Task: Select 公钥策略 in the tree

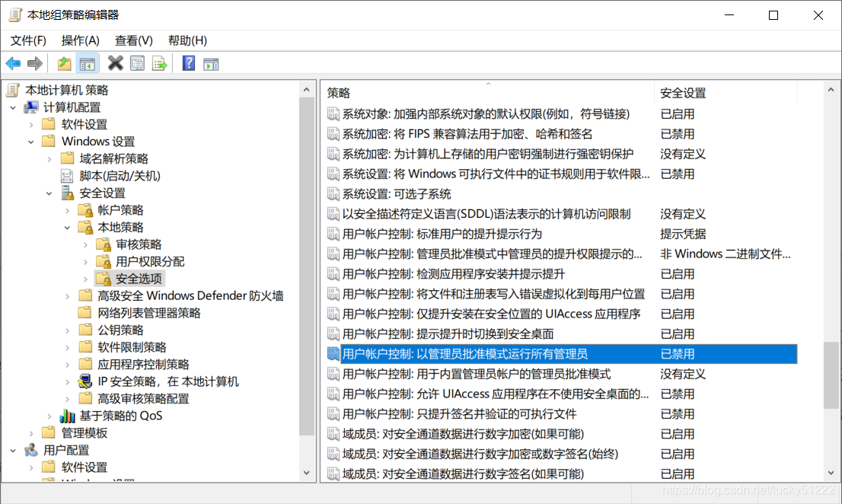Action: tap(120, 330)
